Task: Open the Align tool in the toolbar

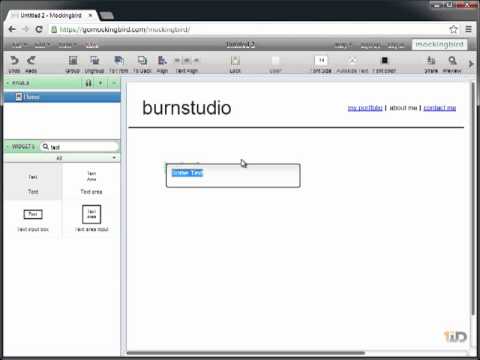Action: 162,60
